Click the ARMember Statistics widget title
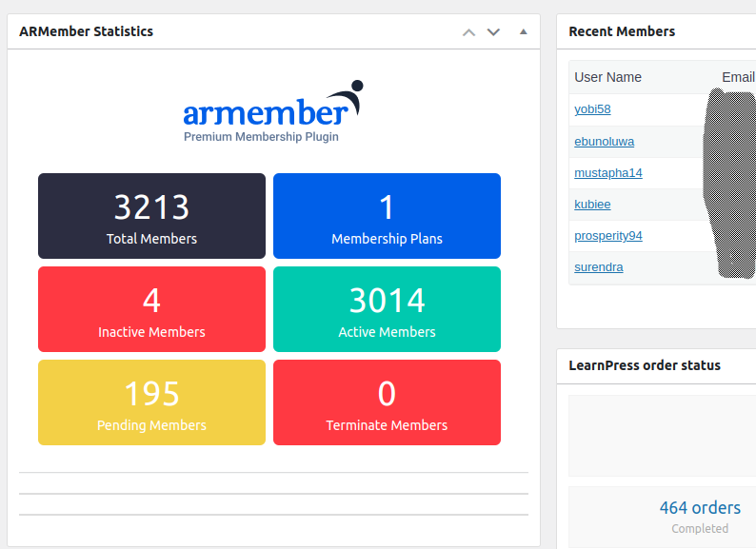The width and height of the screenshot is (756, 549). 87,31
